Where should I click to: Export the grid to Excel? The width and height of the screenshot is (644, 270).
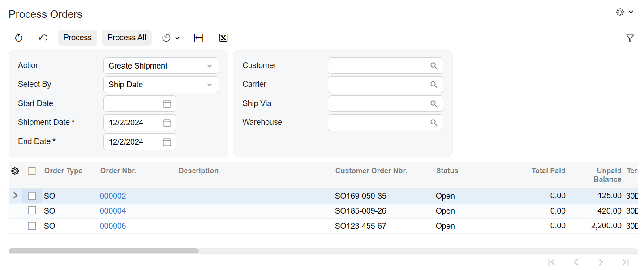[223, 38]
